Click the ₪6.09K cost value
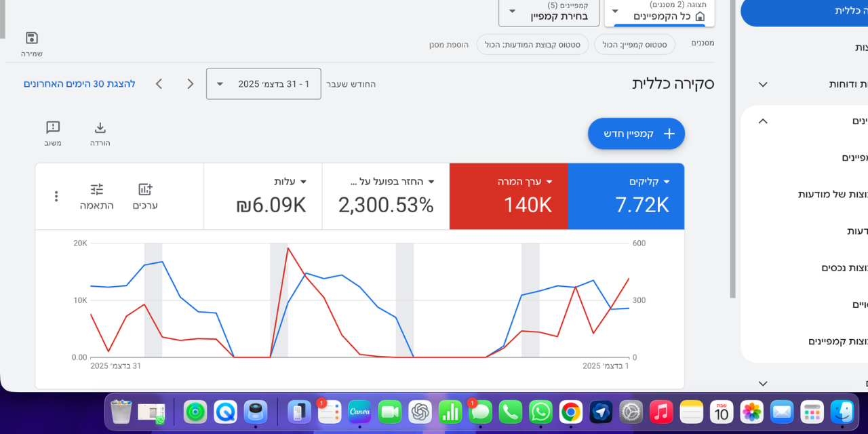This screenshot has width=868, height=434. point(271,205)
